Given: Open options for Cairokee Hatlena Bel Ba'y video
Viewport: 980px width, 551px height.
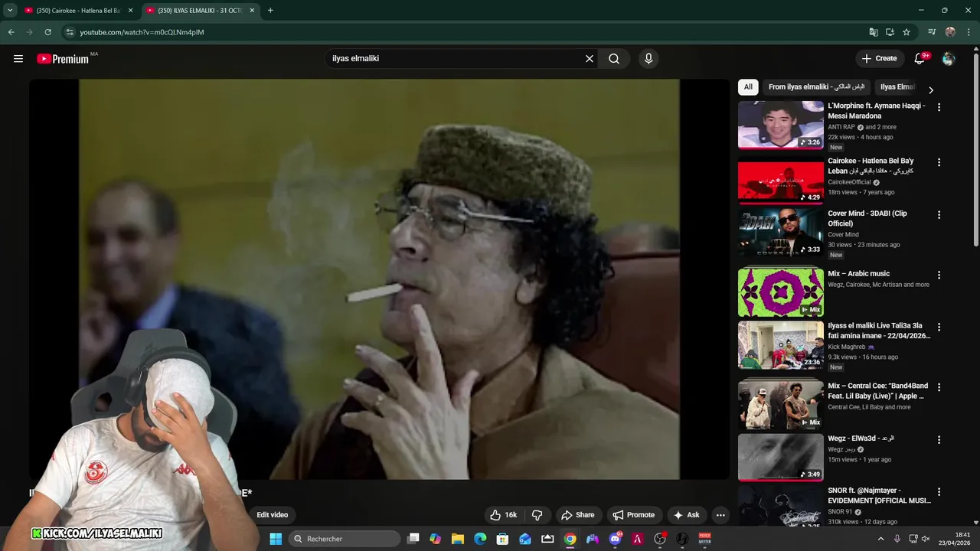Looking at the screenshot, I should (x=939, y=163).
